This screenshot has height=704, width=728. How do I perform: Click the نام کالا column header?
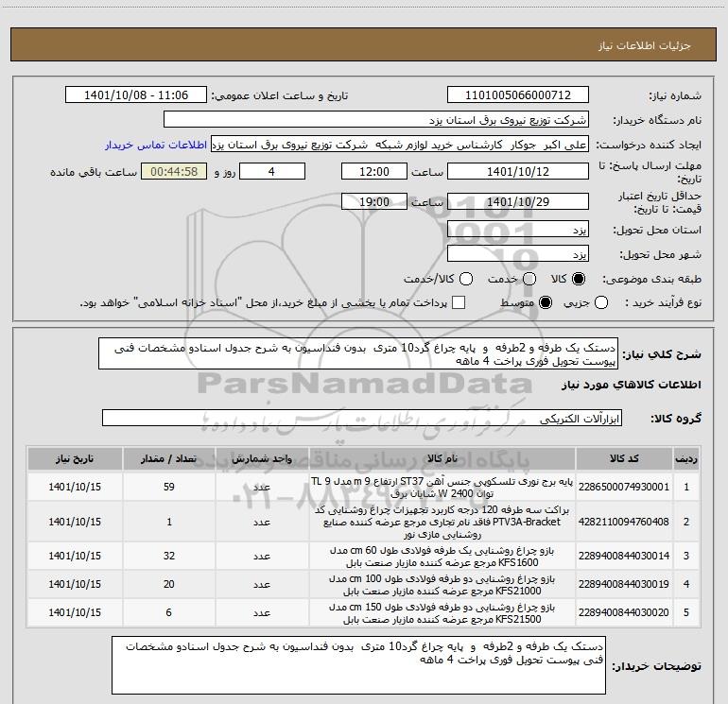point(442,459)
